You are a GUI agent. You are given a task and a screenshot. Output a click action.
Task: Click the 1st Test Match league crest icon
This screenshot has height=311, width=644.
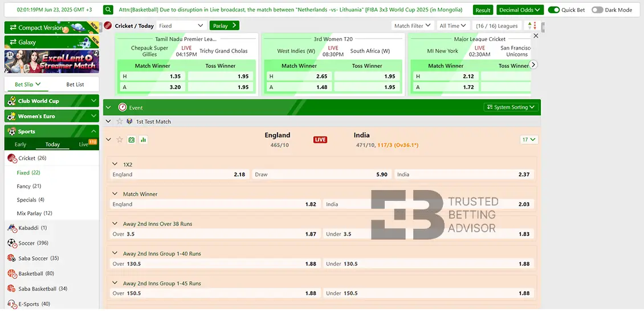[129, 122]
